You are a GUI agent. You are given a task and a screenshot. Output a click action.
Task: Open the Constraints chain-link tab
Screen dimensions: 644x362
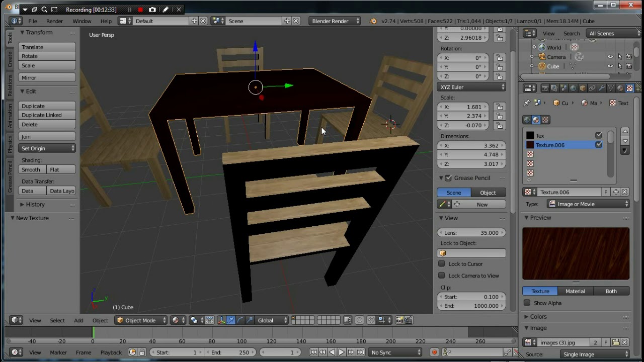pos(592,88)
